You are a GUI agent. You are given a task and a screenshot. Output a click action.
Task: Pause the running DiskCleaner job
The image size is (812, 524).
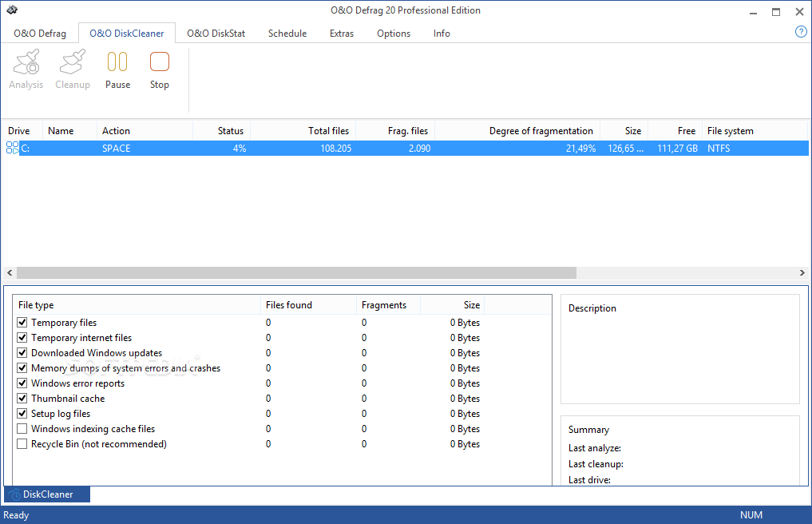click(x=117, y=70)
